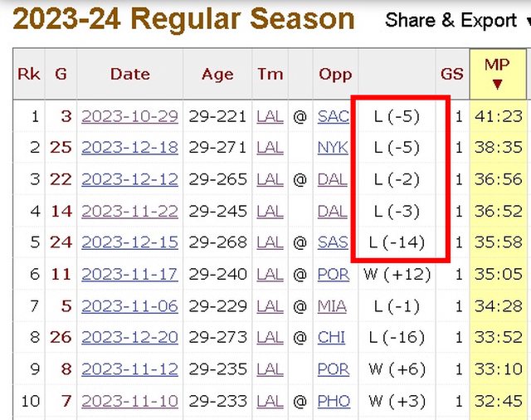Open the 2023-12-18 game link
The width and height of the screenshot is (531, 420).
129,148
